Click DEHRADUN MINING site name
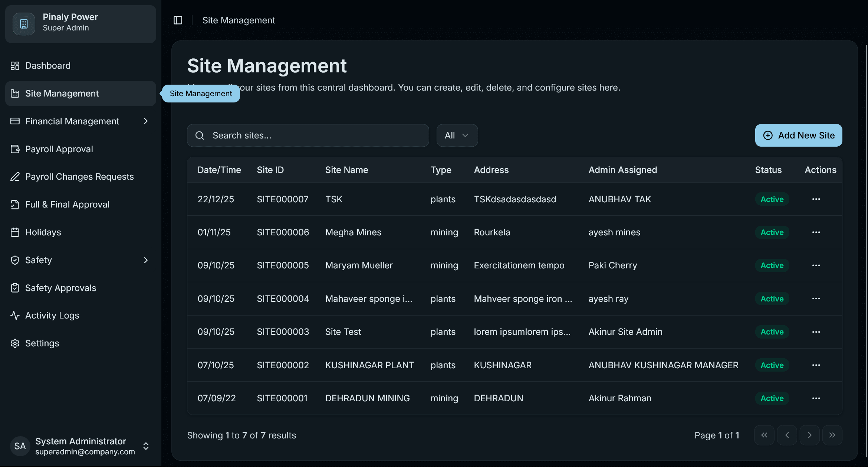 (x=367, y=398)
